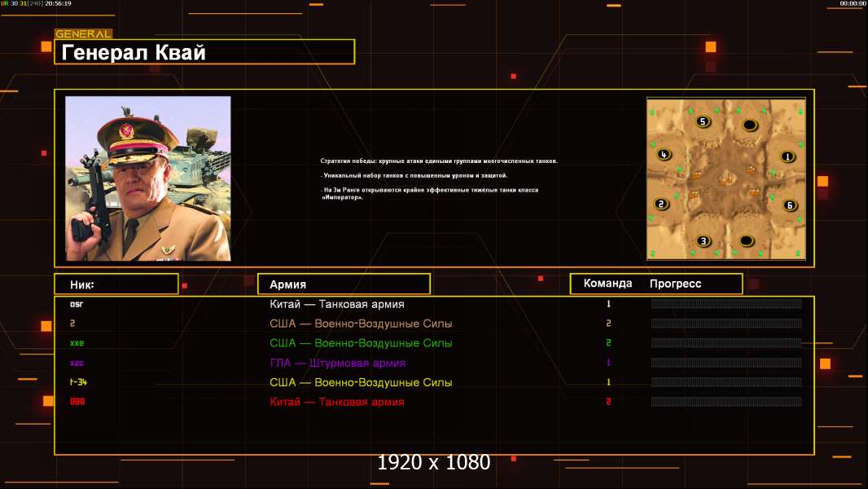Click the tan team number 2
This screenshot has height=489, width=868.
click(608, 323)
